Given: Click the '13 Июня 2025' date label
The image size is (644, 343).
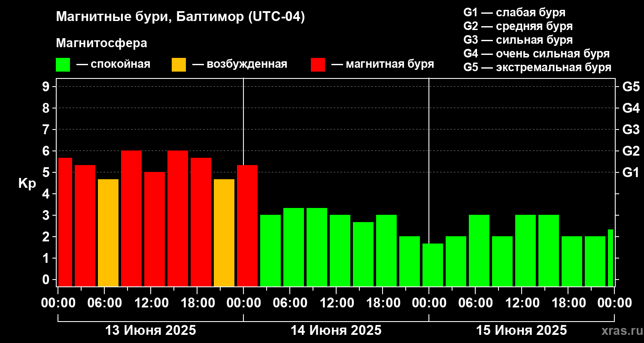Looking at the screenshot, I should click(x=150, y=331).
